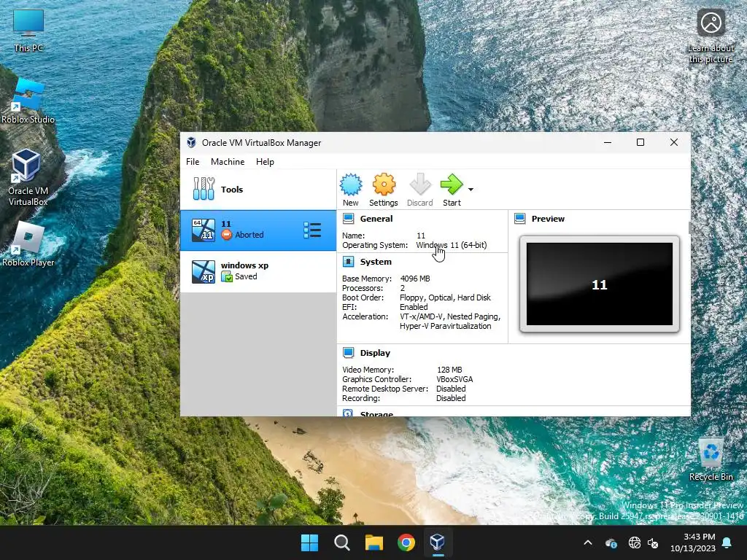Open the clock showing 3:43 PM
Screen dimensions: 747x560
click(693, 542)
